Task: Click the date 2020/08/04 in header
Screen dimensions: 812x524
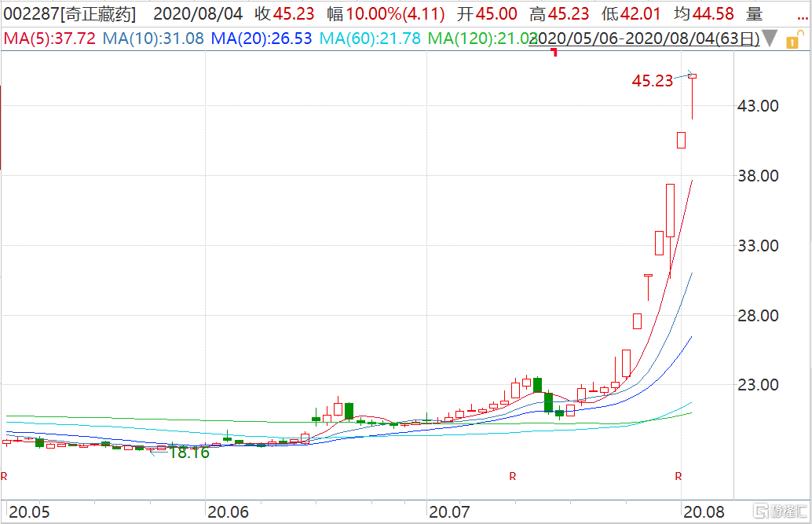Action: pyautogui.click(x=199, y=14)
